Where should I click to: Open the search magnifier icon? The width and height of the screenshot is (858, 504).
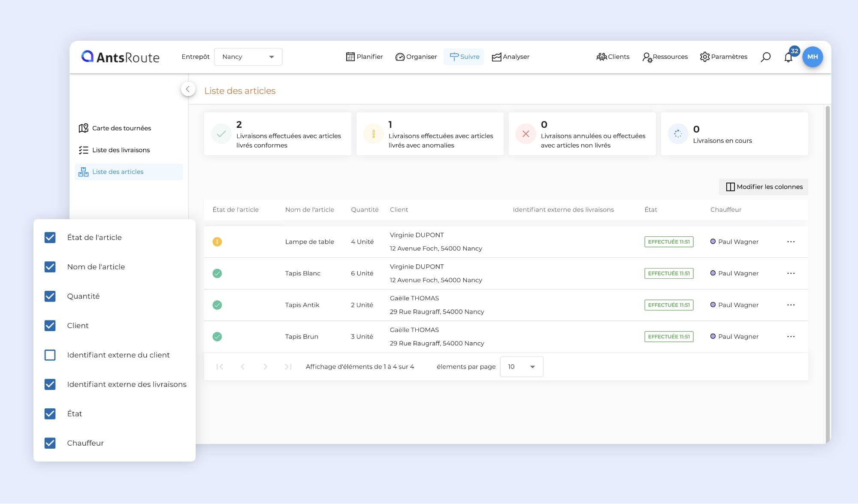coord(765,57)
